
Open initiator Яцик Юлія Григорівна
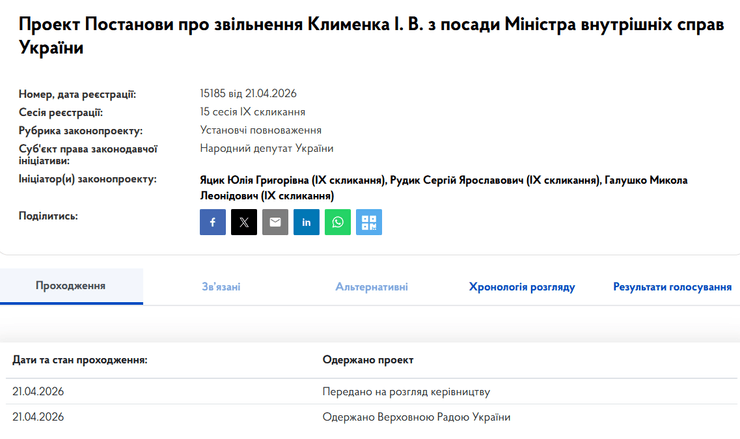click(292, 180)
